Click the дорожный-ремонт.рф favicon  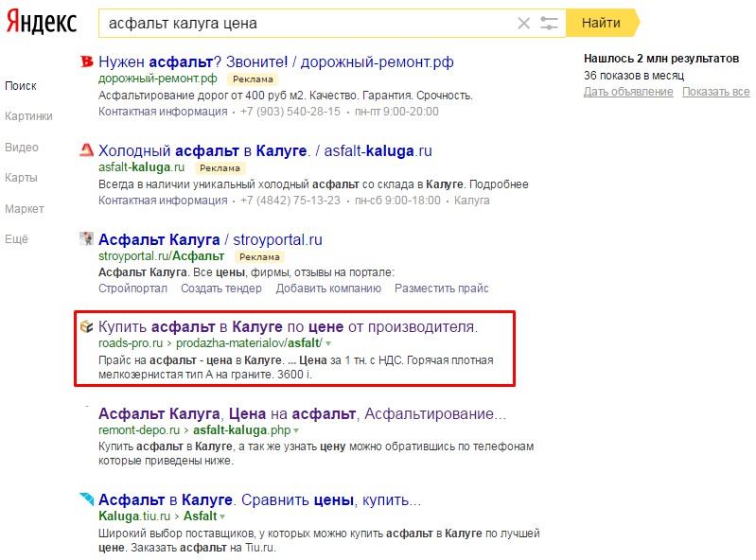click(x=86, y=61)
